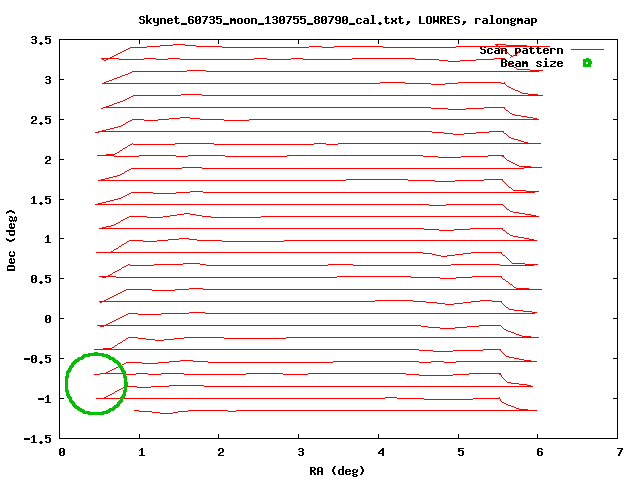The width and height of the screenshot is (640, 480).
Task: Select the 'Beam size' legend label
Action: [x=531, y=63]
